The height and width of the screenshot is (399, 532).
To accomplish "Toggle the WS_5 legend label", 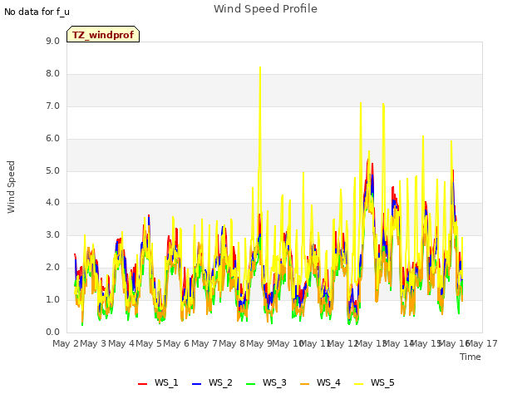I will click(382, 382).
